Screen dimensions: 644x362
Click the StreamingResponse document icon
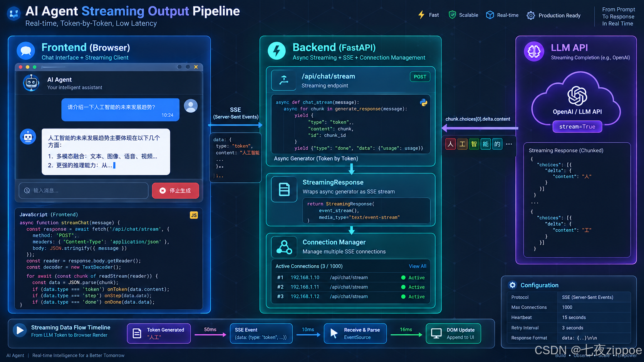tap(284, 189)
